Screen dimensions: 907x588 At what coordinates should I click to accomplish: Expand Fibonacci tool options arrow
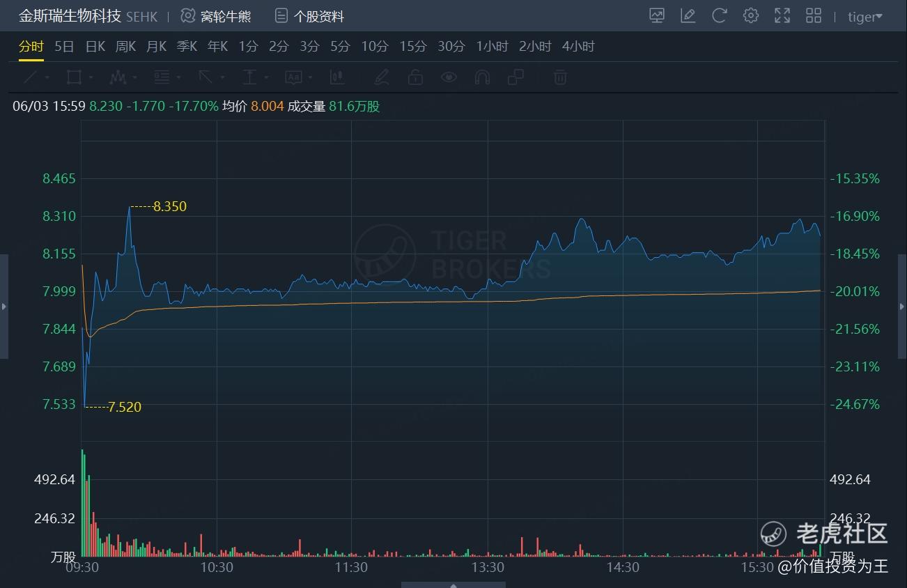coord(178,77)
